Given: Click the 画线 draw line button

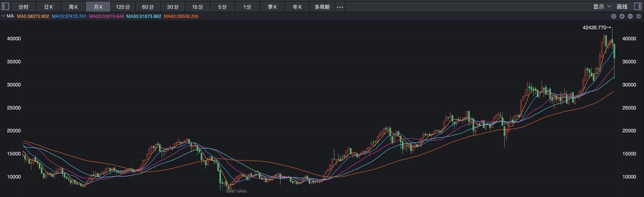Looking at the screenshot, I should (622, 7).
